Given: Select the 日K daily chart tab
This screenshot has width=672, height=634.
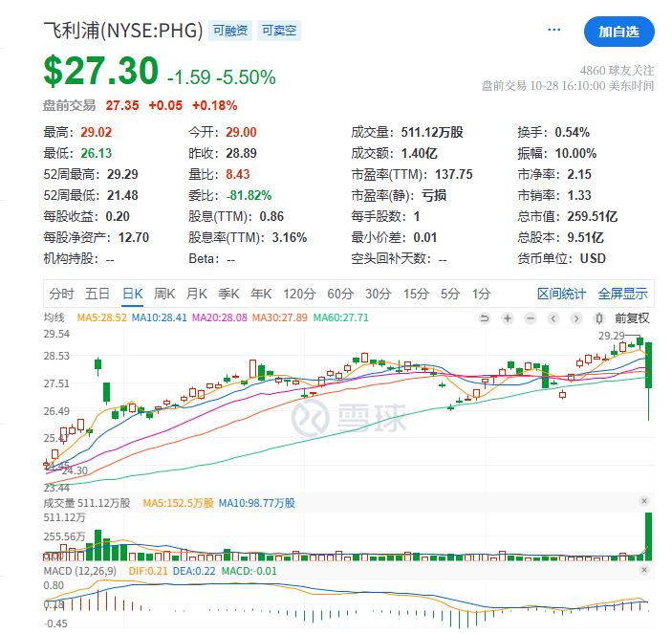Looking at the screenshot, I should 132,294.
